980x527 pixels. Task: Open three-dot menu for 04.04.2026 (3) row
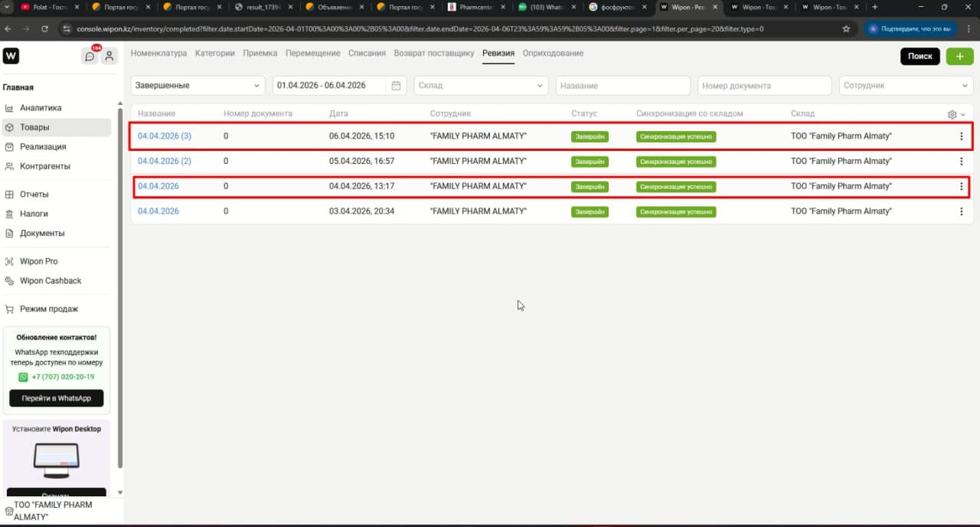[962, 136]
